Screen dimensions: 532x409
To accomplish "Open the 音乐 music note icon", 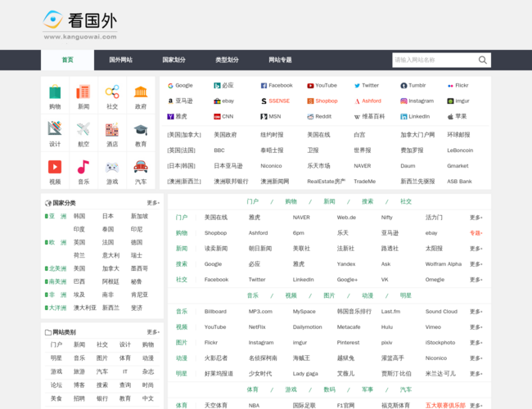I will [x=83, y=167].
